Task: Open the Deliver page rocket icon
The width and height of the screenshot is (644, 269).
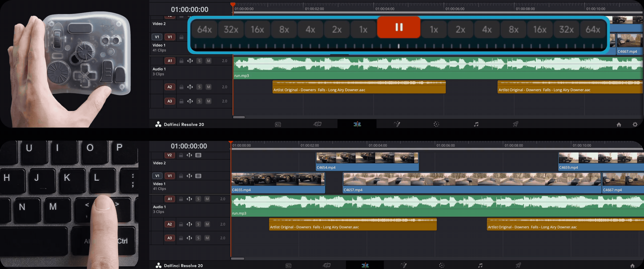Action: (x=516, y=124)
